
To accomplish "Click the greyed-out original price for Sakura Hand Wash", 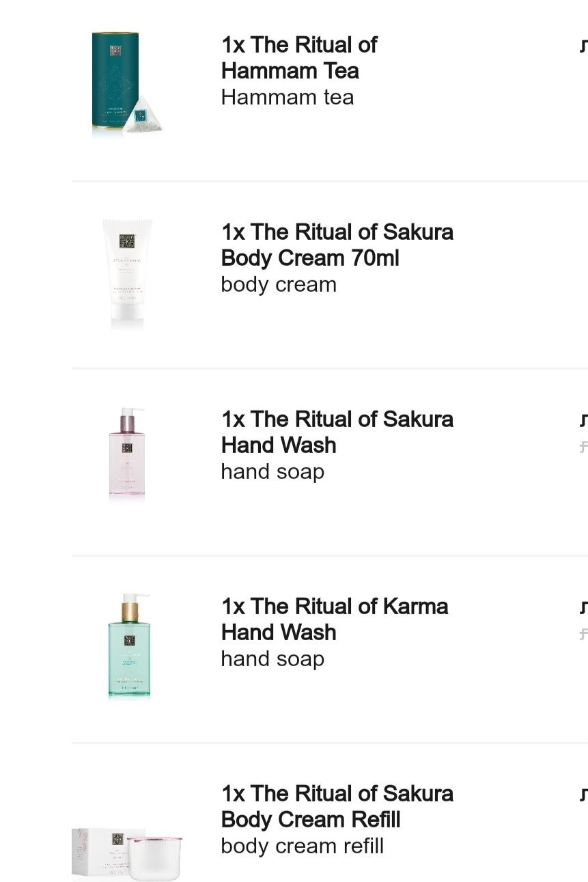I will pos(583,447).
